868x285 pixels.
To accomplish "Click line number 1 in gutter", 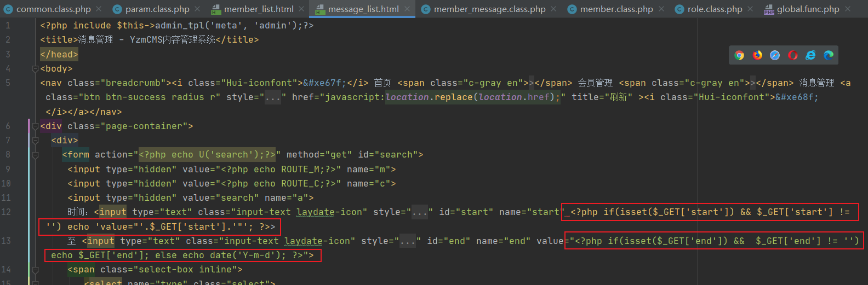I will [8, 26].
